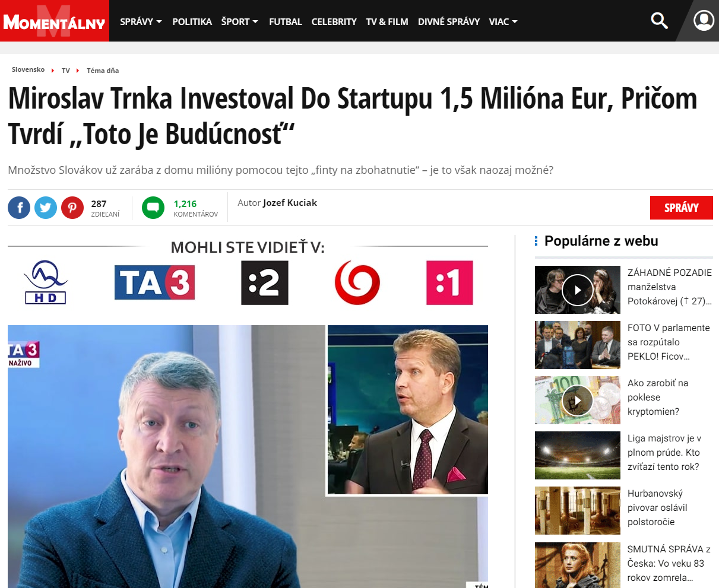719x588 pixels.
Task: Expand the Správy dropdown menu
Action: click(141, 21)
